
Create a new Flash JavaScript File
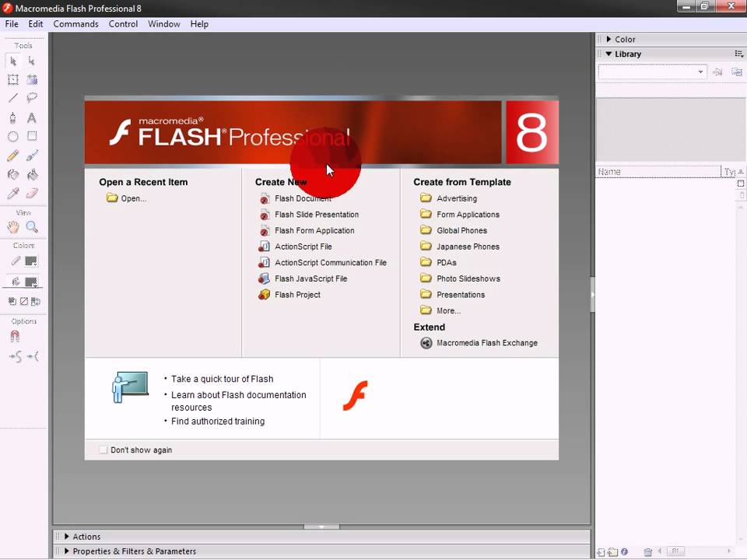(x=303, y=279)
